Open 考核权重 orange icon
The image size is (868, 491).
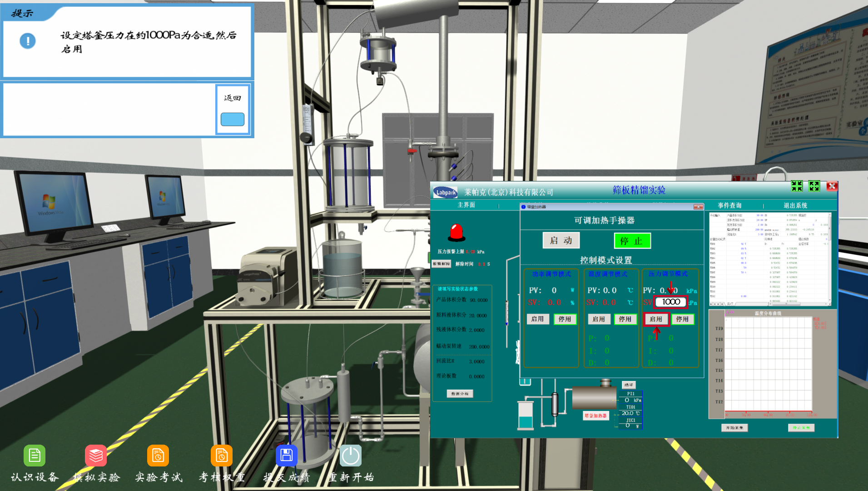[x=222, y=456]
